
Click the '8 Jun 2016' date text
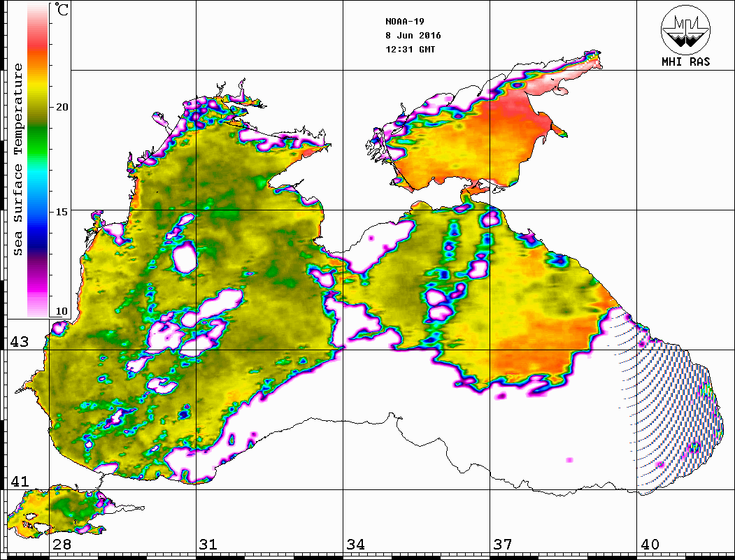[413, 36]
